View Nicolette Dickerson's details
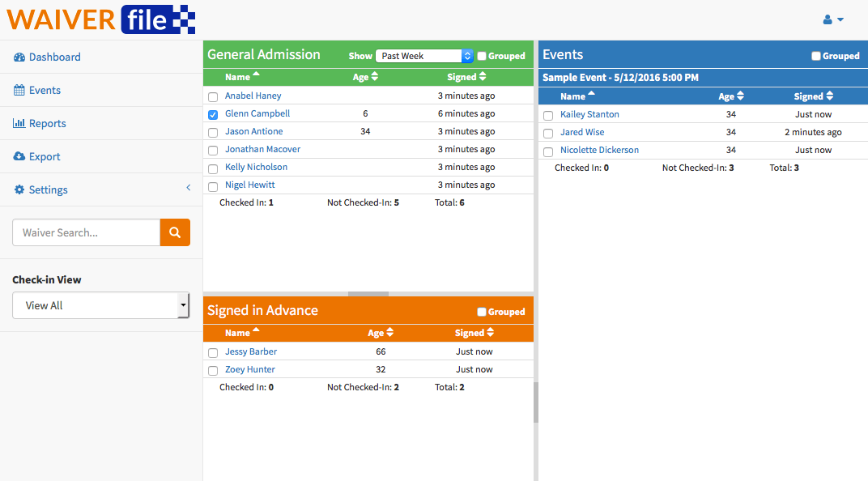 click(x=599, y=150)
